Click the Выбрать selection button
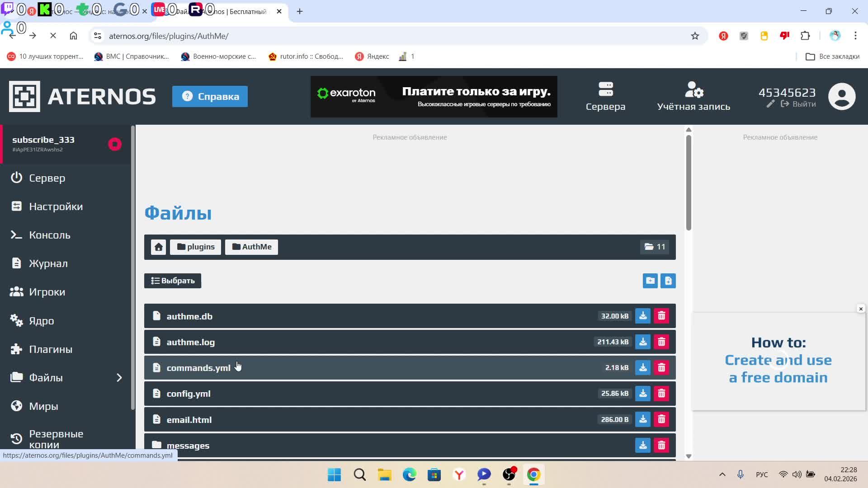Image resolution: width=868 pixels, height=488 pixels. point(173,281)
